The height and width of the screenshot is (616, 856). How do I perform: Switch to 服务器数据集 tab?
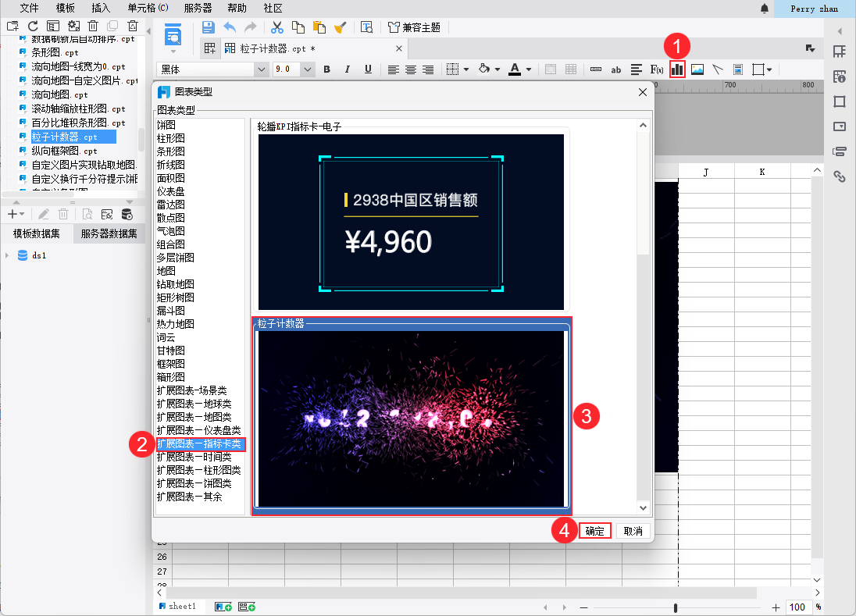[109, 233]
